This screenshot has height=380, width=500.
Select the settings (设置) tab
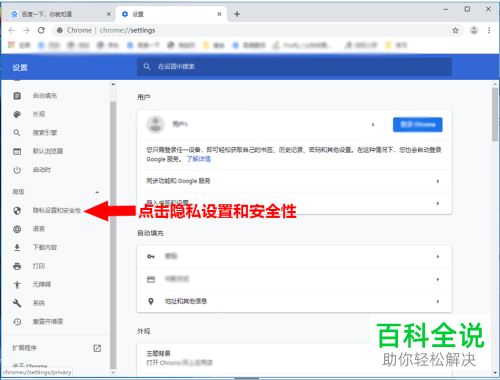point(172,14)
